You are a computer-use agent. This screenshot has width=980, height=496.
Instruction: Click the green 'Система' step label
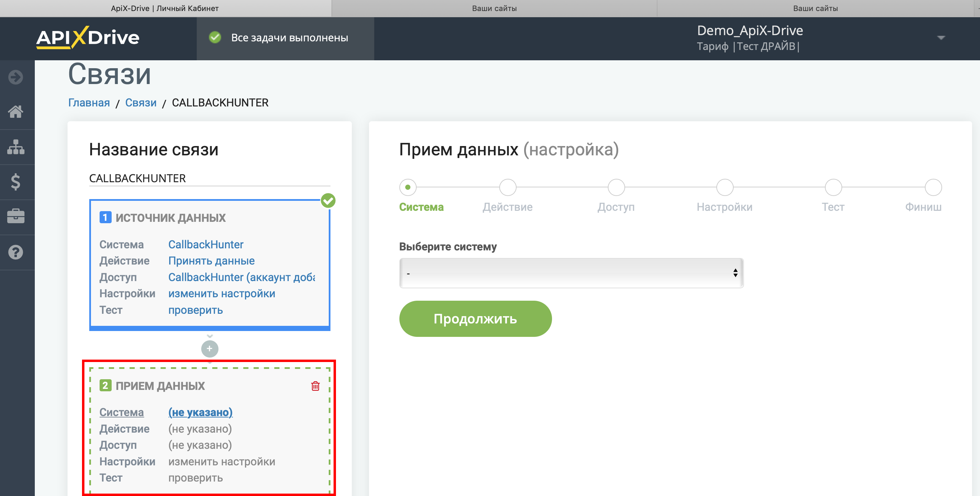coord(421,207)
